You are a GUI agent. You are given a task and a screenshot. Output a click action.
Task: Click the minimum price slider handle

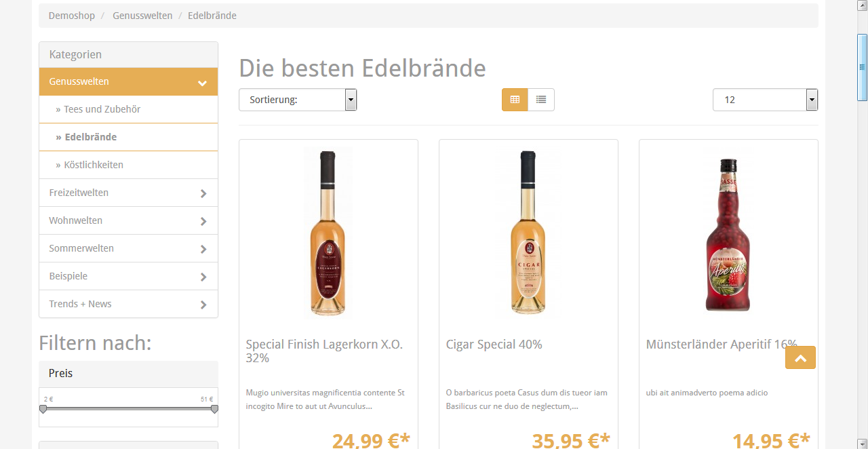coord(43,409)
